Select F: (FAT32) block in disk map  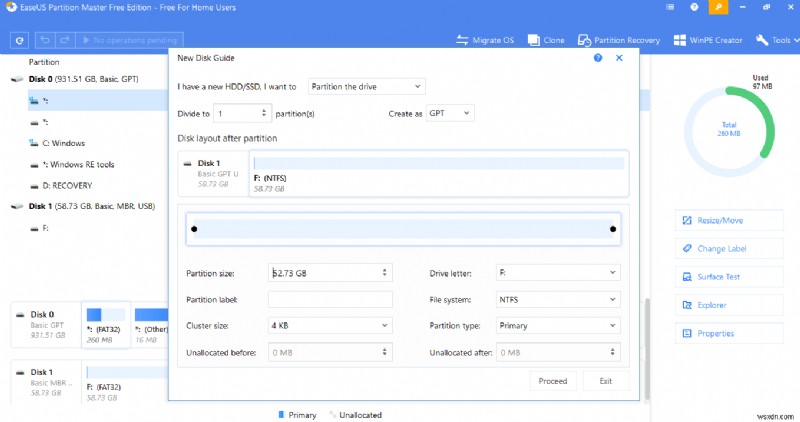click(125, 382)
